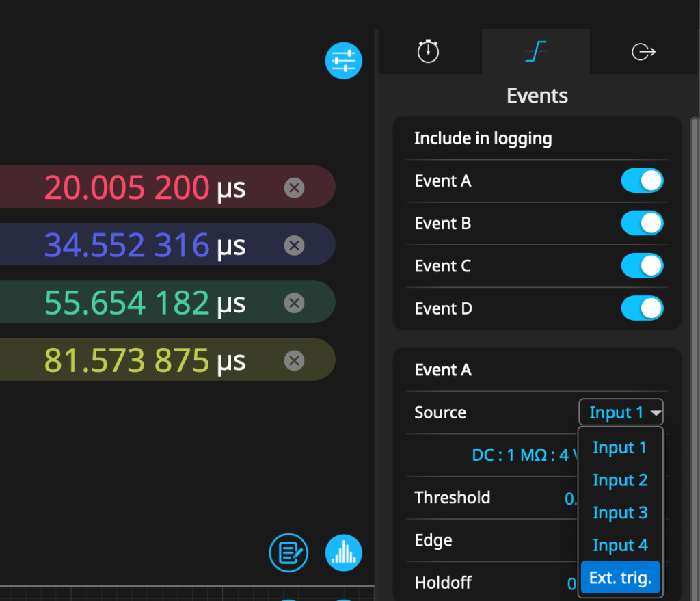Image resolution: width=700 pixels, height=601 pixels.
Task: Open the settings sliders panel icon
Action: tap(343, 61)
